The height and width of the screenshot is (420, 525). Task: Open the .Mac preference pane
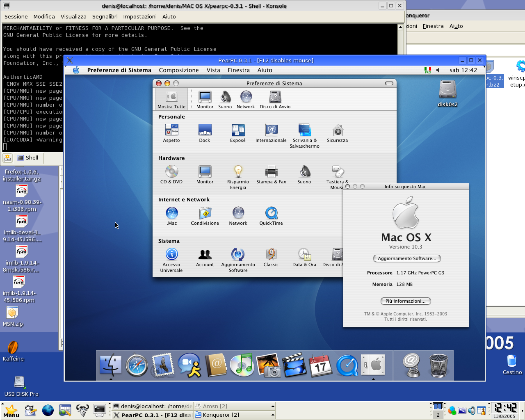coord(172,216)
